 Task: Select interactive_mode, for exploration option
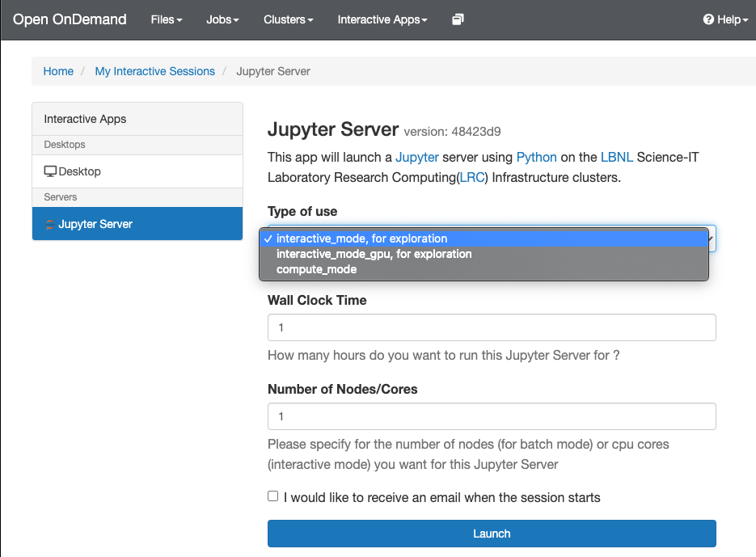click(361, 238)
